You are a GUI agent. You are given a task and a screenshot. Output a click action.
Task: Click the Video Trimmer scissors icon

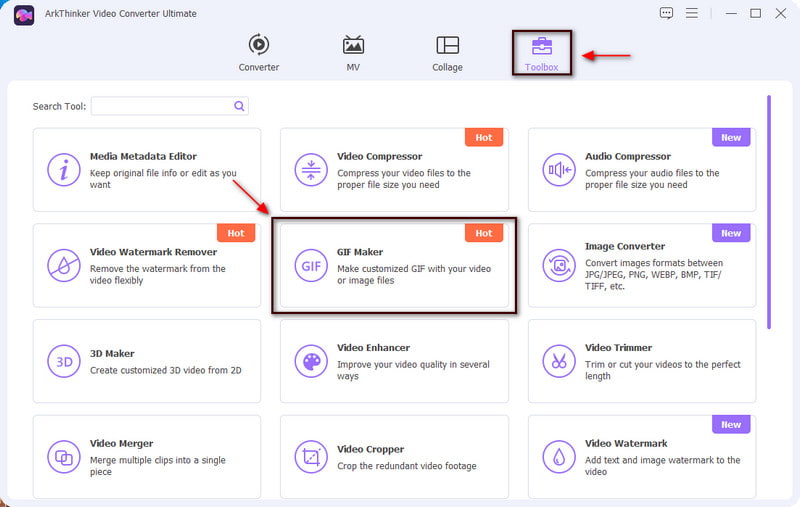tap(559, 362)
